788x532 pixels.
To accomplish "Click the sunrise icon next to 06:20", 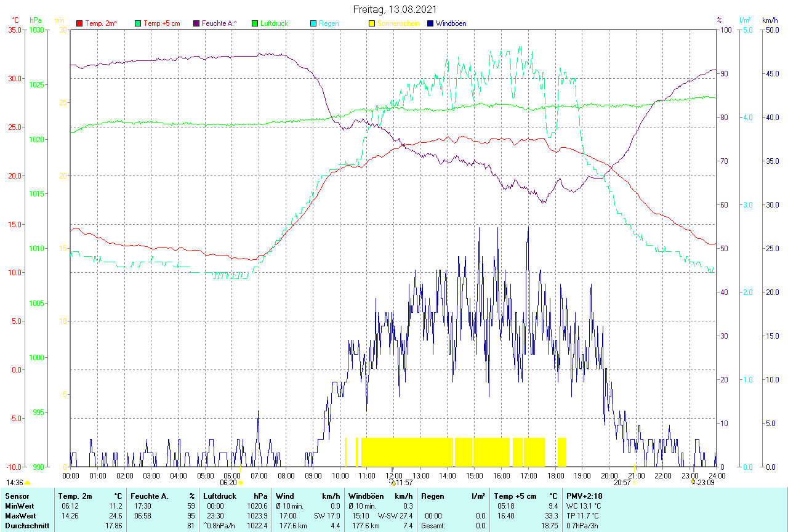I will click(x=240, y=483).
